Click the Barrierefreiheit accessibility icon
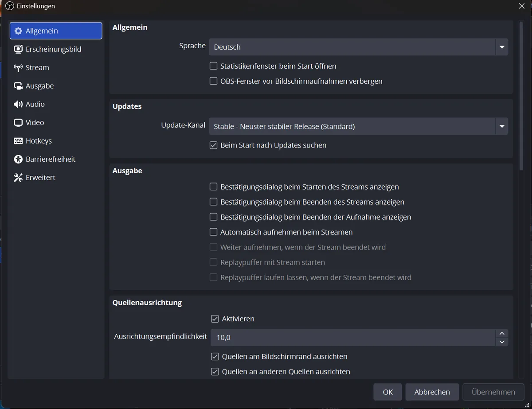Screen dimensions: 532x409 (18, 159)
